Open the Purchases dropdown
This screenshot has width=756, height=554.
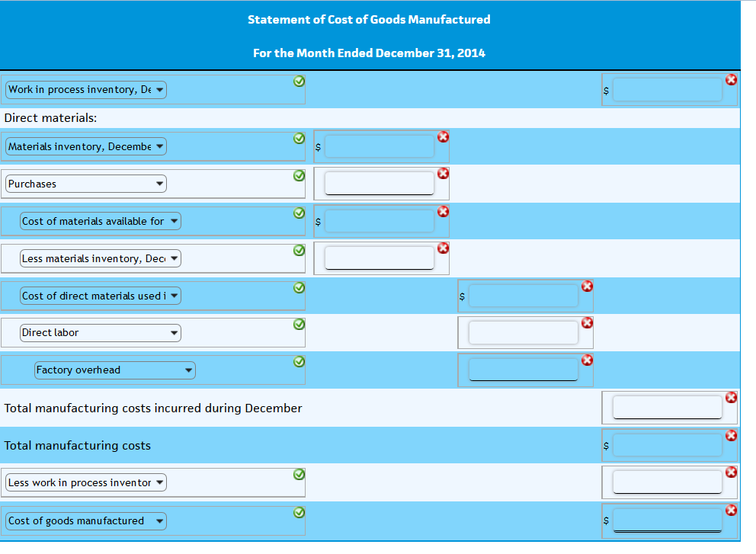coord(86,184)
